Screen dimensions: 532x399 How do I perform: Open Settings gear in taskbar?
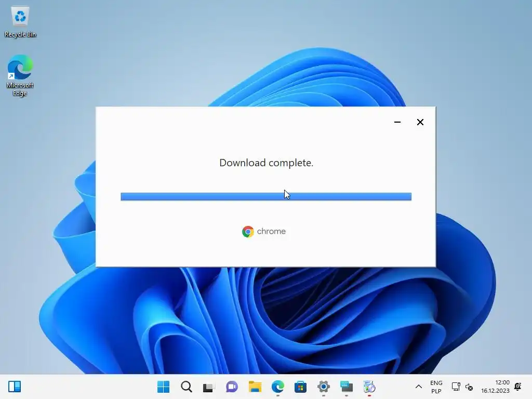click(323, 387)
